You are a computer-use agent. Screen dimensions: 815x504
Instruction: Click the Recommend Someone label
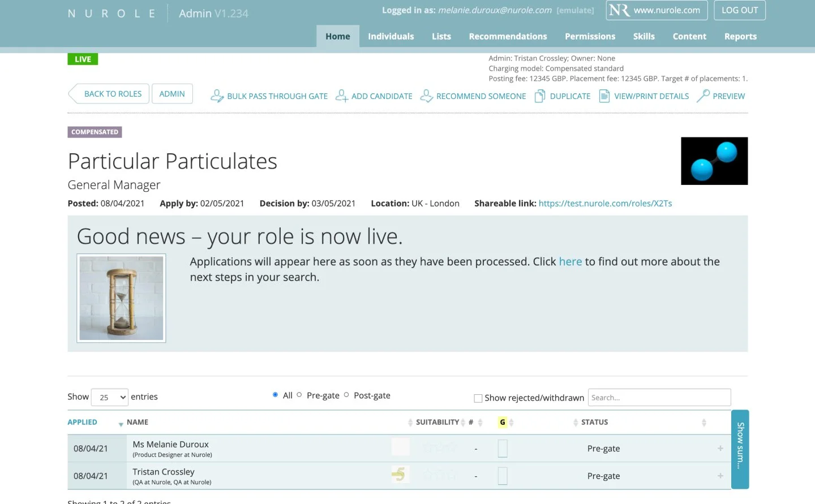(x=481, y=96)
